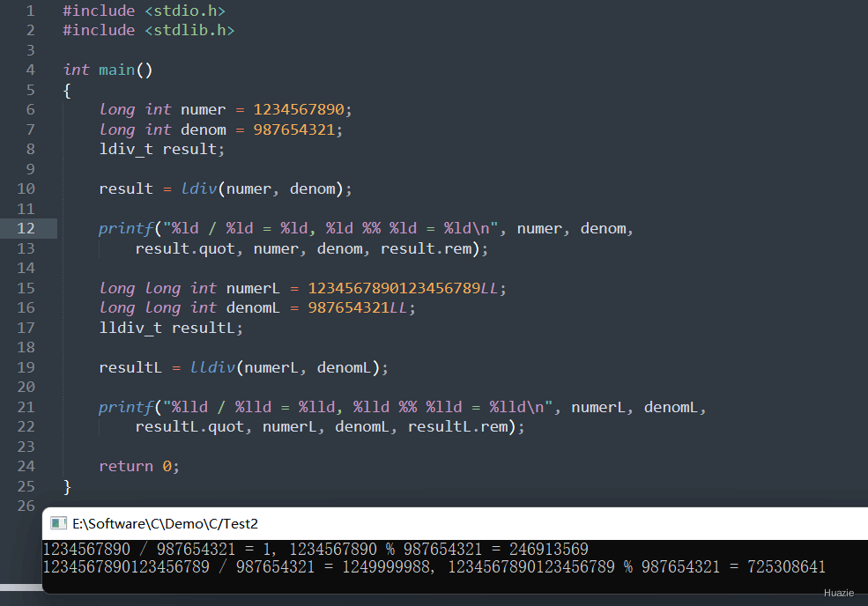Click result.quot on line 13
868x606 pixels.
coord(185,249)
